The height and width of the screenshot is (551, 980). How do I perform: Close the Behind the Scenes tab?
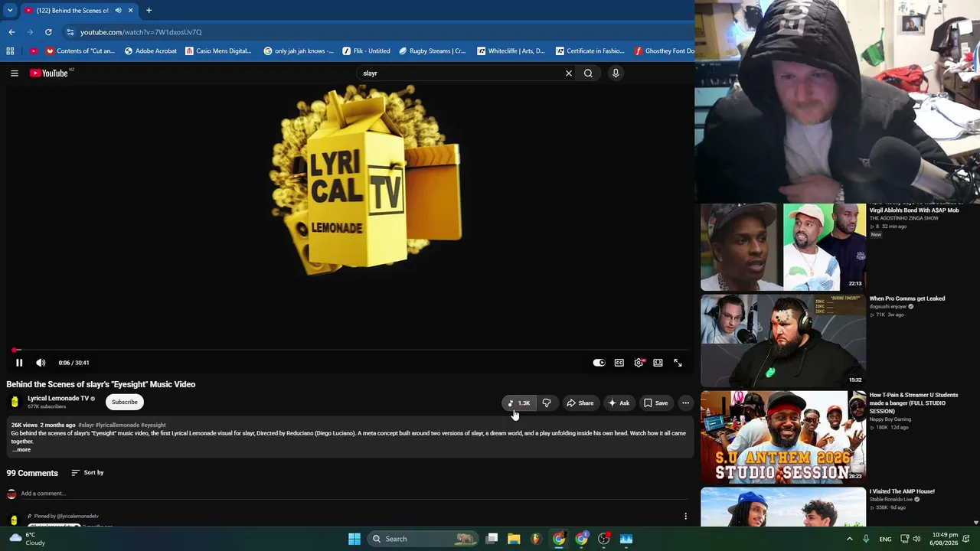[130, 11]
